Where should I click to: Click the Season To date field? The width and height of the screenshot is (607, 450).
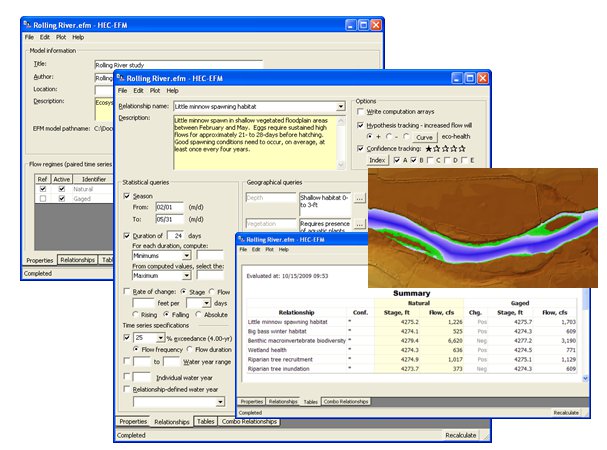pyautogui.click(x=170, y=219)
